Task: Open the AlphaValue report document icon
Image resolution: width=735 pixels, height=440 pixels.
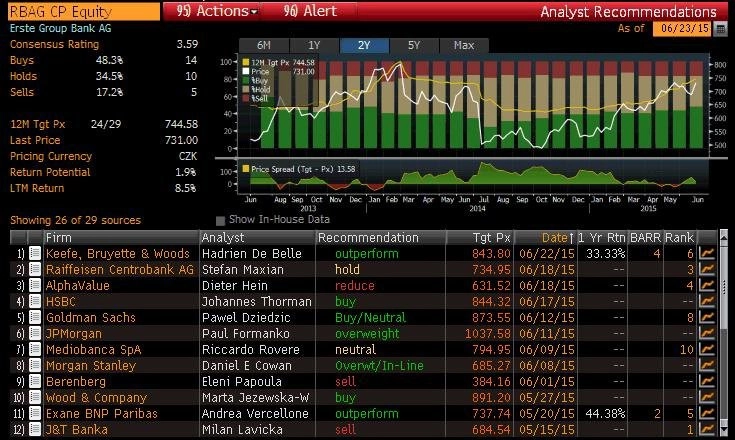Action: click(x=35, y=285)
